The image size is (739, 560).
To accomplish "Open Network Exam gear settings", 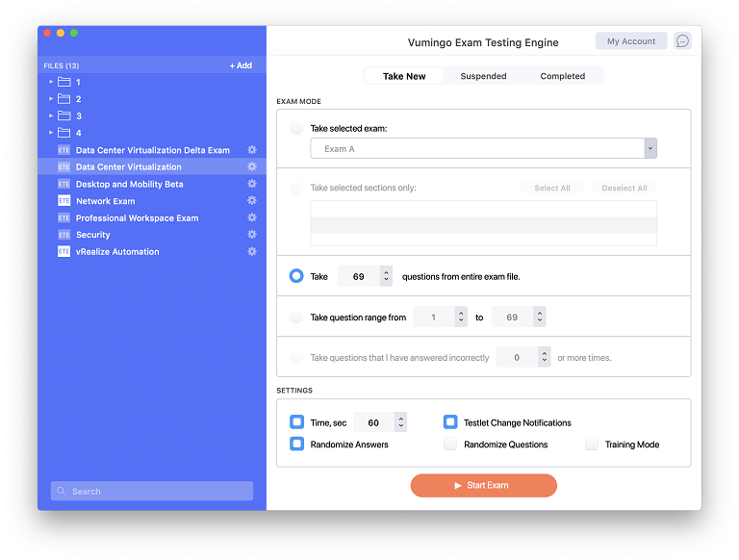I will coord(252,201).
